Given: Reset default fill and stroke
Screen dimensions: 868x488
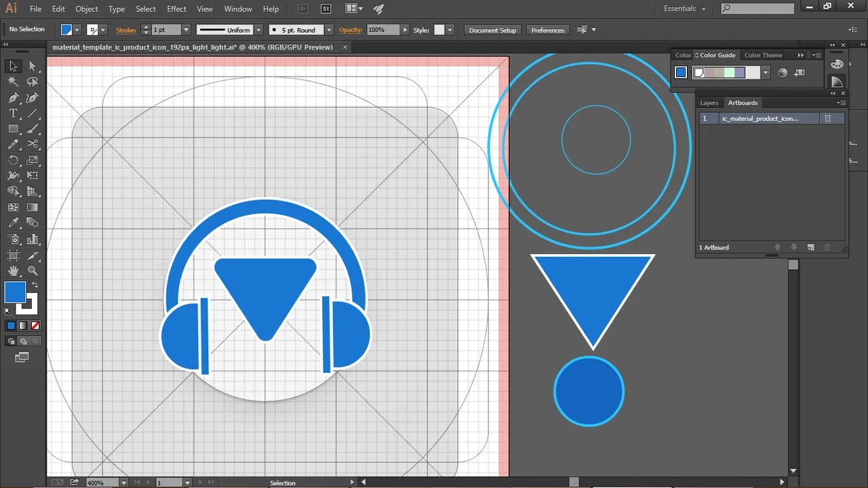Looking at the screenshot, I should click(8, 310).
